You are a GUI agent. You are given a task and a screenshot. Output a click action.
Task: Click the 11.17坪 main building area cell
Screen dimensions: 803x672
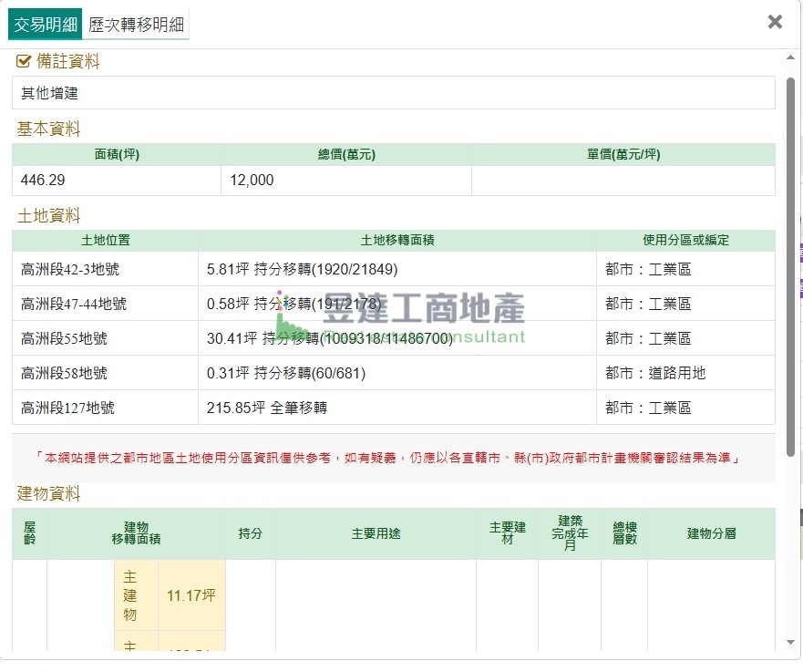click(191, 595)
